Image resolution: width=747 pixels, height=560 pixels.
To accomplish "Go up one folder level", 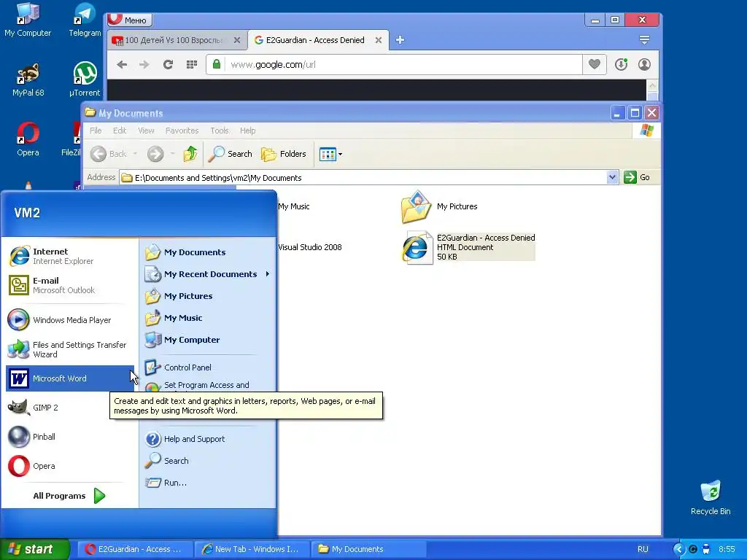I will (190, 154).
